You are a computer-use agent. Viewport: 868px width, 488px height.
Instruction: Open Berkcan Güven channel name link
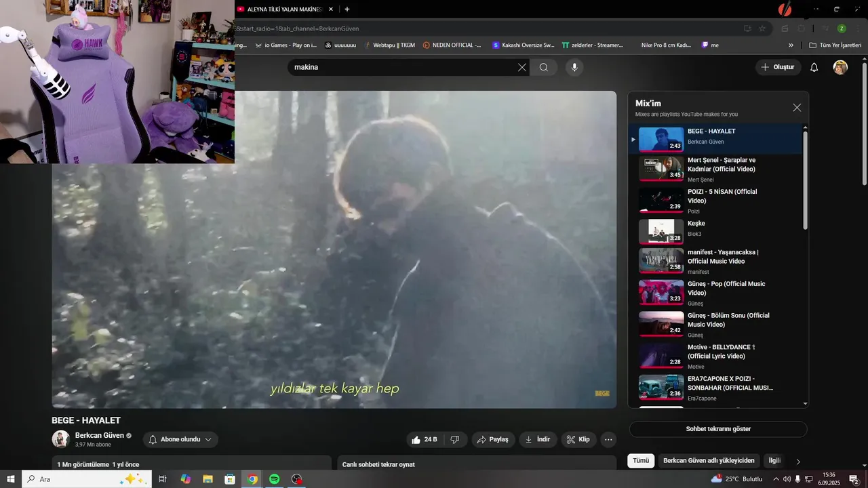(x=100, y=435)
